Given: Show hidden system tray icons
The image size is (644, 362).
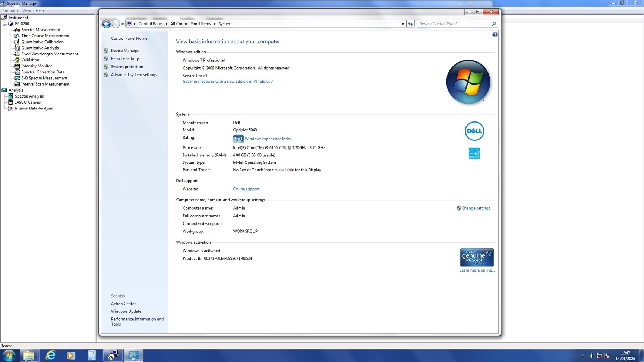Looking at the screenshot, I should (583, 356).
